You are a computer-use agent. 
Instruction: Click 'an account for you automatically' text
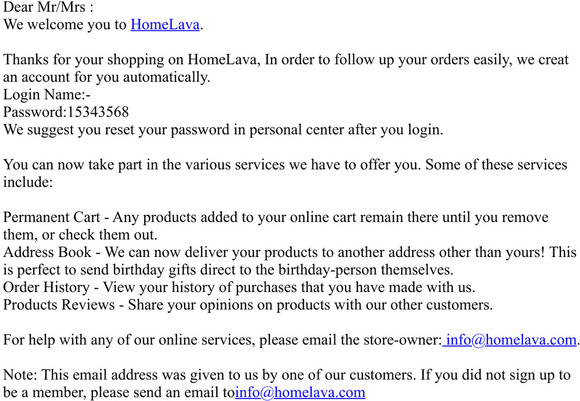[x=107, y=77]
